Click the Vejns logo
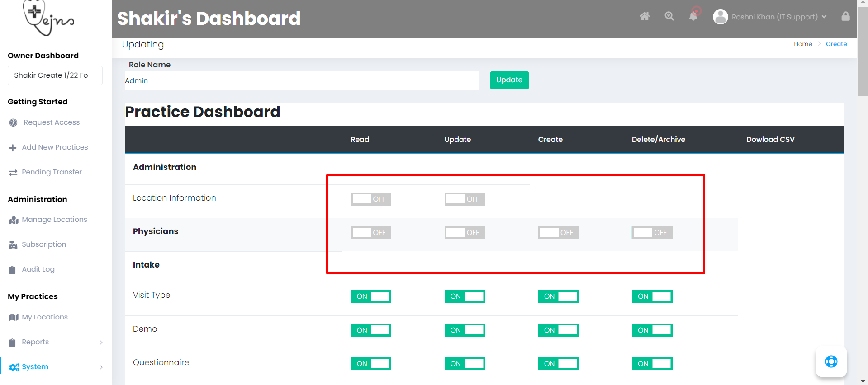The height and width of the screenshot is (385, 868). point(47,18)
